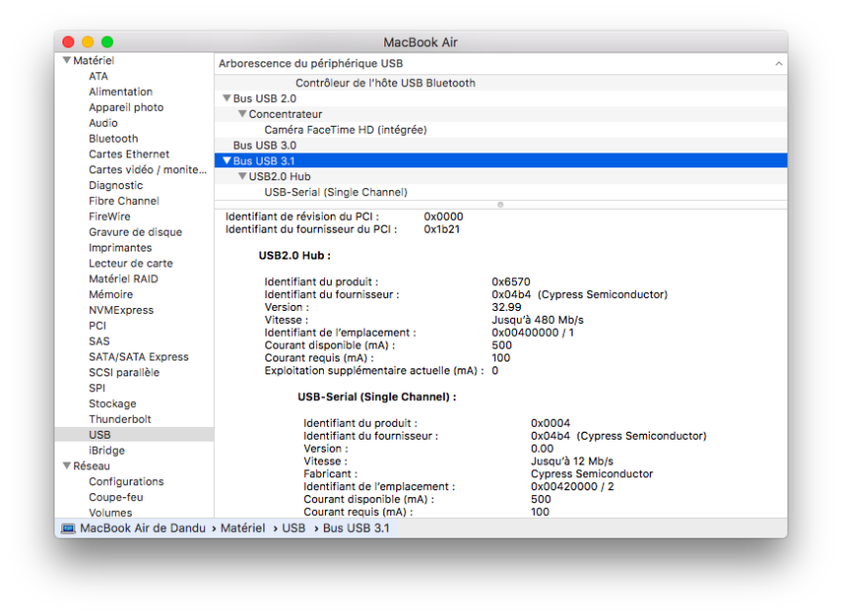842x616 pixels.
Task: Click location ID 0x00400000 / 1
Action: pos(532,333)
